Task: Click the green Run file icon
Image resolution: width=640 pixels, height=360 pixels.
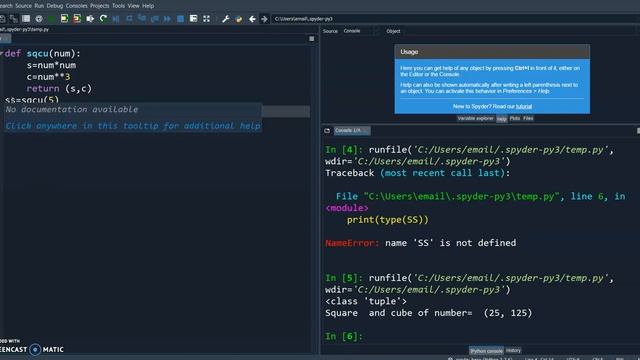Action: (51, 19)
